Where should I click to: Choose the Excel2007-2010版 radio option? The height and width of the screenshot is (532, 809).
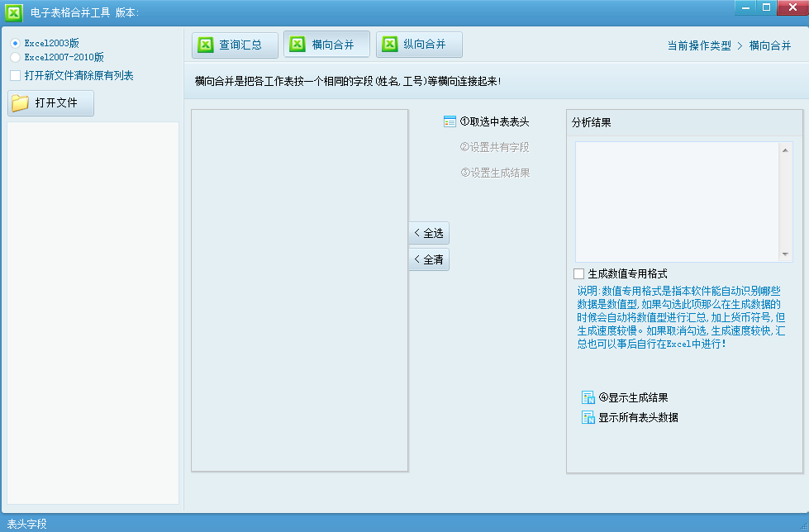click(x=15, y=58)
